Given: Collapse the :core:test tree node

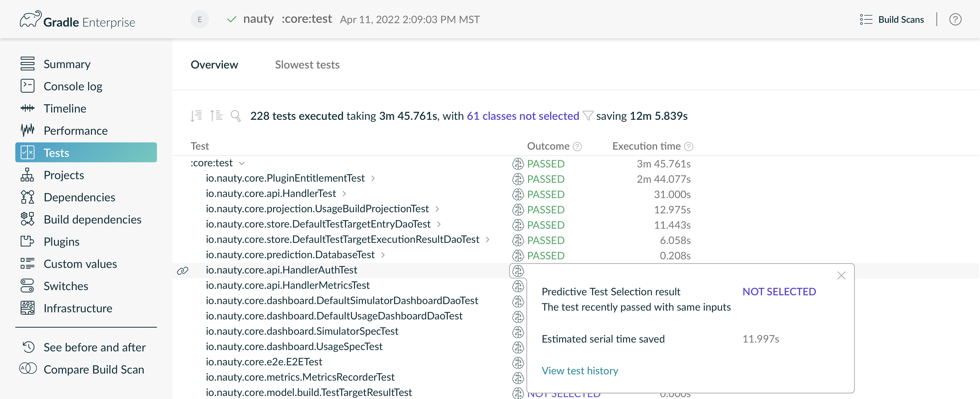Looking at the screenshot, I should coord(242,163).
